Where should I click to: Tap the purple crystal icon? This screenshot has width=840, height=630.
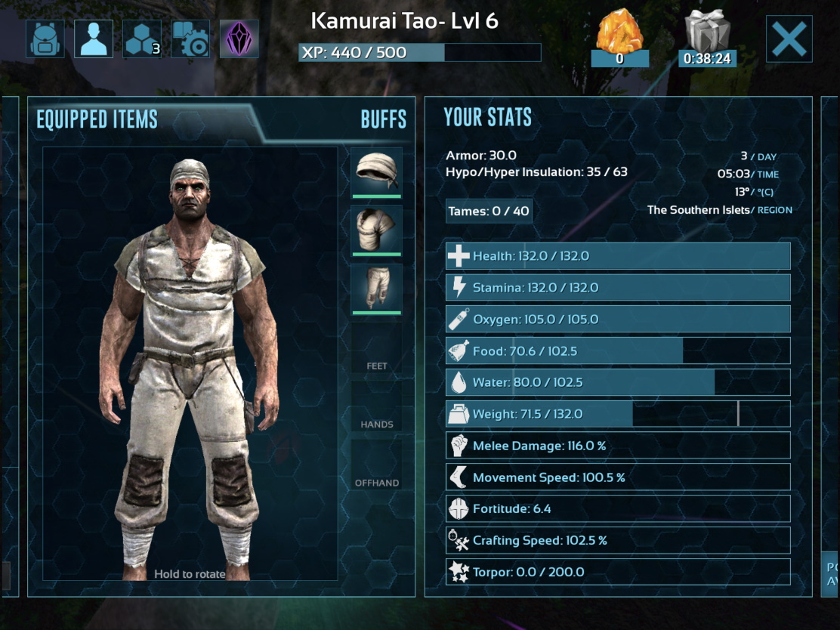click(x=239, y=39)
